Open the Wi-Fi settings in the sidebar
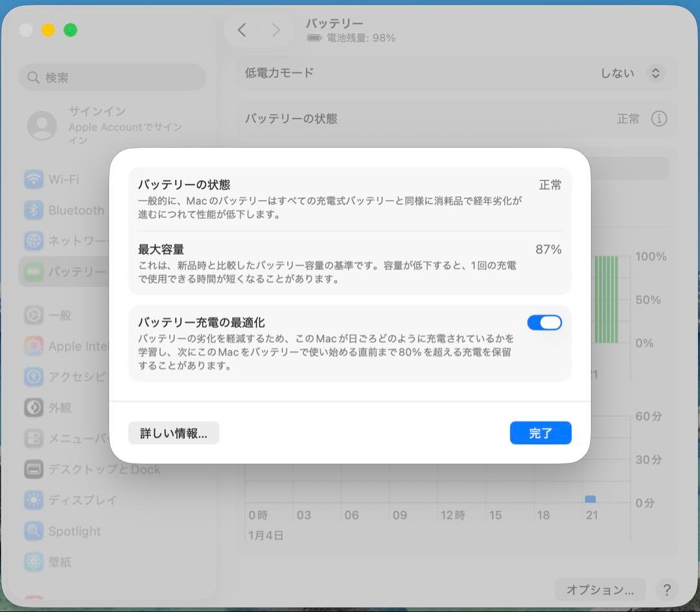This screenshot has height=612, width=700. (65, 179)
